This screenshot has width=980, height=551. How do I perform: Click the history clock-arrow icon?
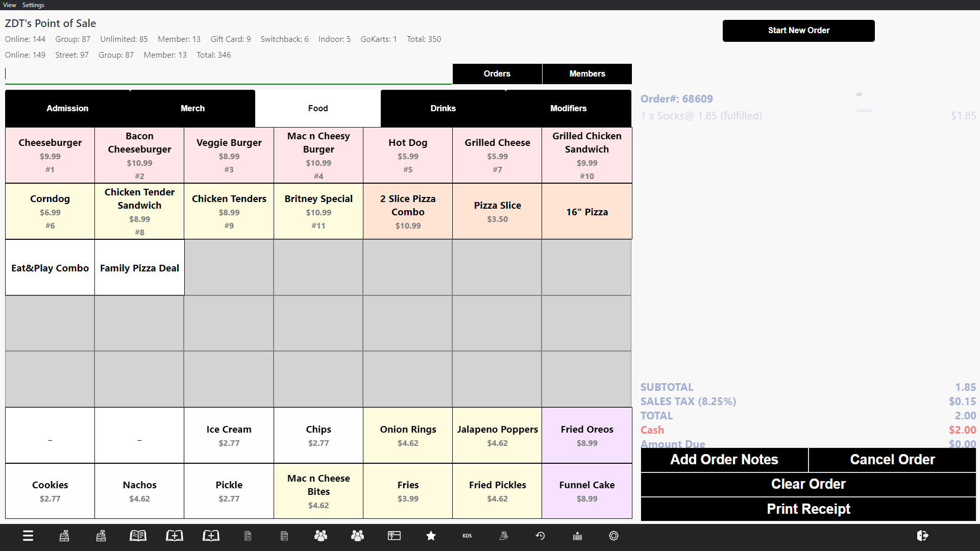540,536
